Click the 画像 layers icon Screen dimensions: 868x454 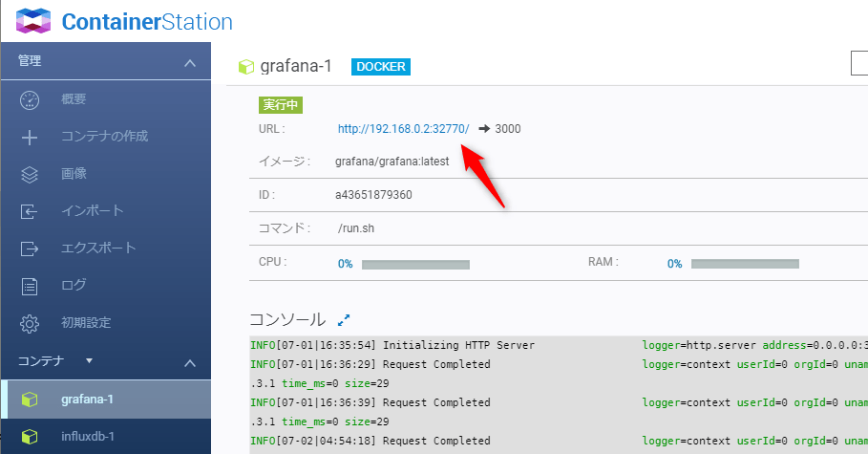30,174
